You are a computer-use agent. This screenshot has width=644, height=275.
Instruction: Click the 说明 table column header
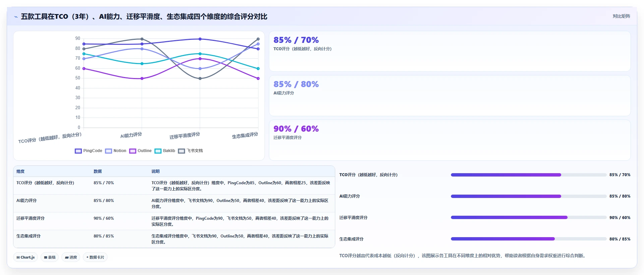[x=155, y=171]
